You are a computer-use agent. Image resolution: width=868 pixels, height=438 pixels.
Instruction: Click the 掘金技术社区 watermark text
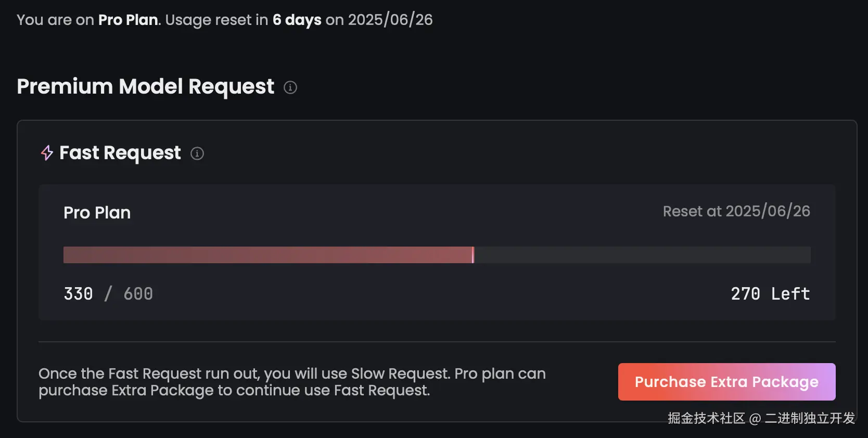(706, 418)
